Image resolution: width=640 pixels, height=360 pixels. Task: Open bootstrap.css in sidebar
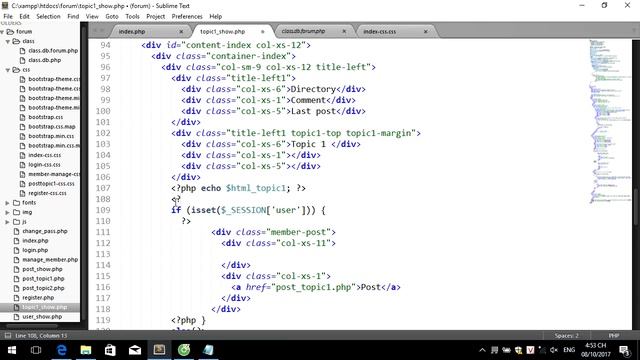[x=46, y=117]
